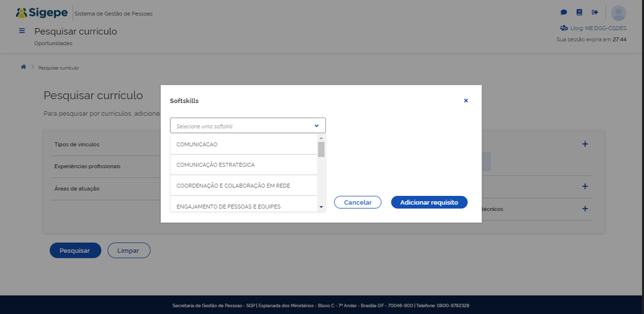Open the user profile avatar
This screenshot has width=644, height=314.
(x=618, y=13)
